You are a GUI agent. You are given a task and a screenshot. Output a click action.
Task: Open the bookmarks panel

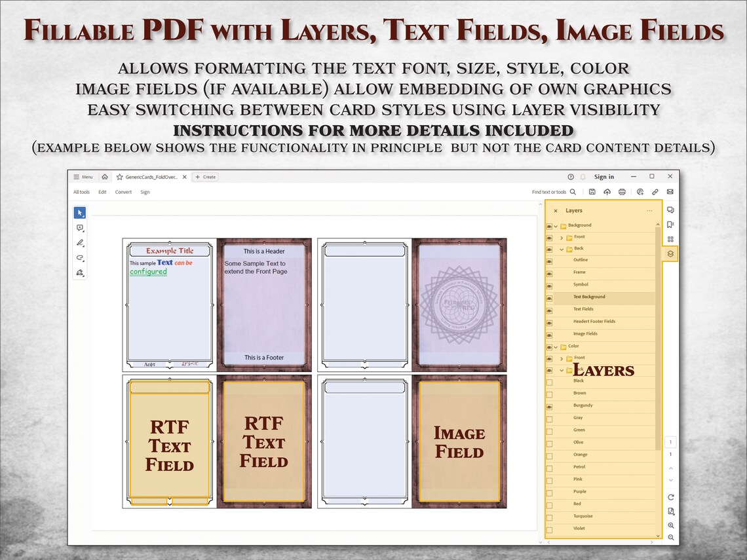tap(670, 223)
